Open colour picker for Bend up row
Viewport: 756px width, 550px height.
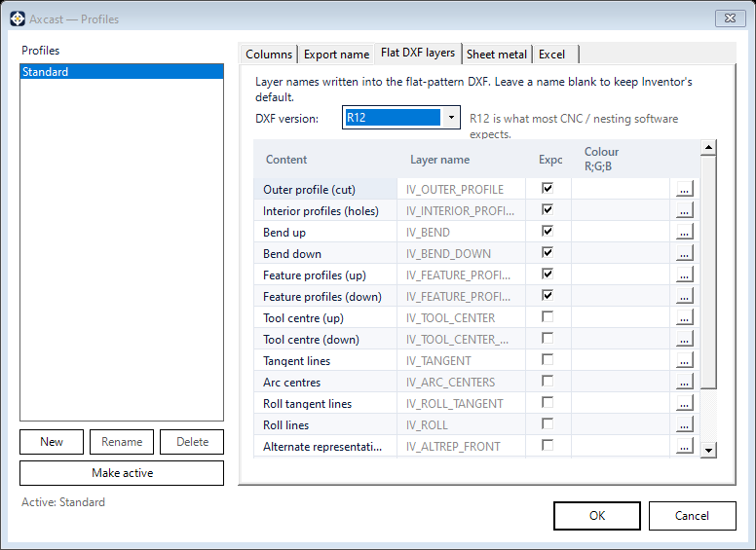pyautogui.click(x=684, y=232)
